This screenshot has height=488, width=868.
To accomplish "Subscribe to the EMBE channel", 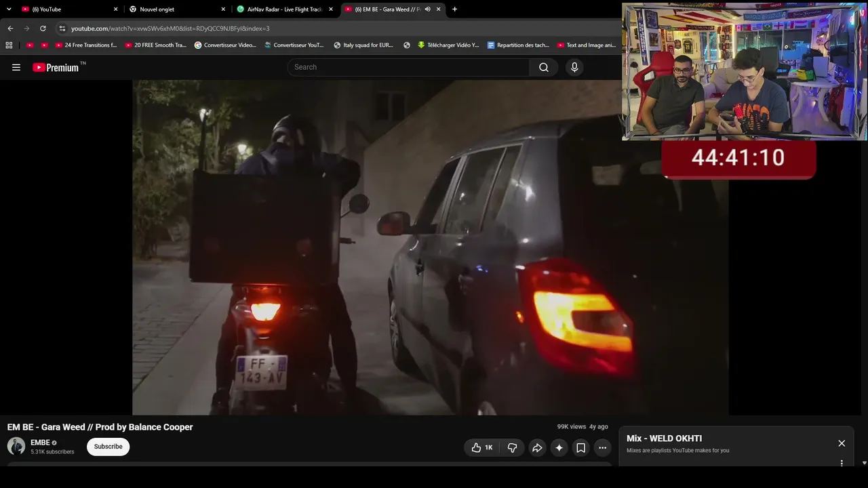I will click(108, 447).
